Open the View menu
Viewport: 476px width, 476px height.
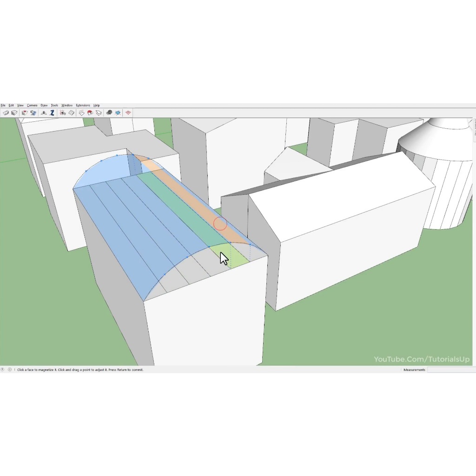(20, 106)
